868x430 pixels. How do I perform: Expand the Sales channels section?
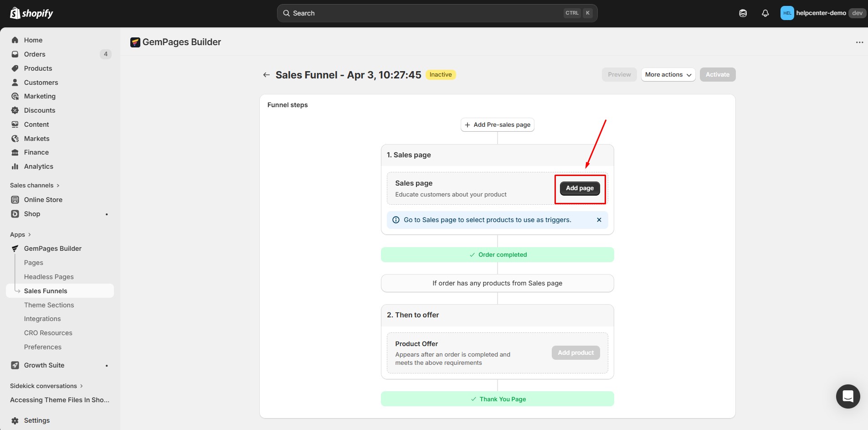point(35,185)
